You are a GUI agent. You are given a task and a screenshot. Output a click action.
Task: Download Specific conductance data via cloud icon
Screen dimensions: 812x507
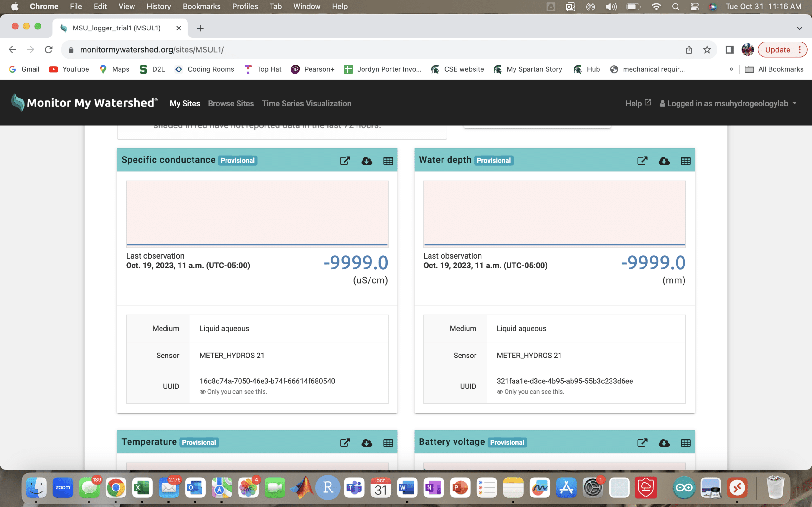[x=367, y=161]
